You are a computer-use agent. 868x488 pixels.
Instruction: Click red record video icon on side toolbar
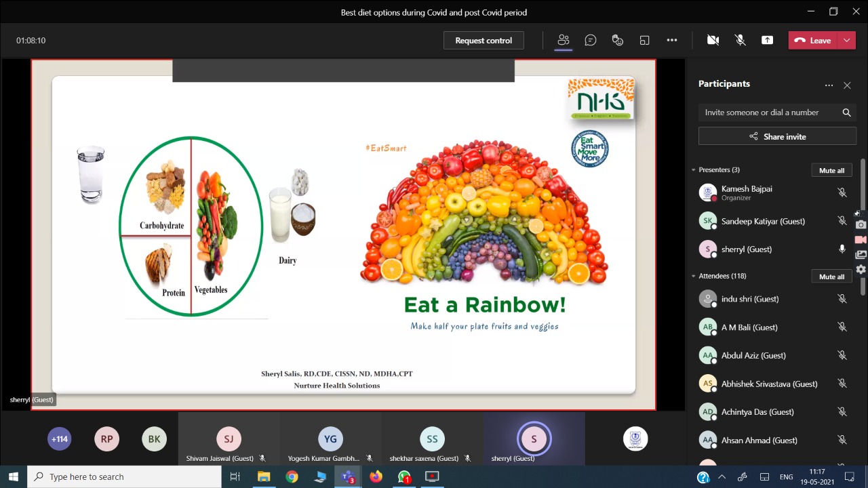point(861,239)
